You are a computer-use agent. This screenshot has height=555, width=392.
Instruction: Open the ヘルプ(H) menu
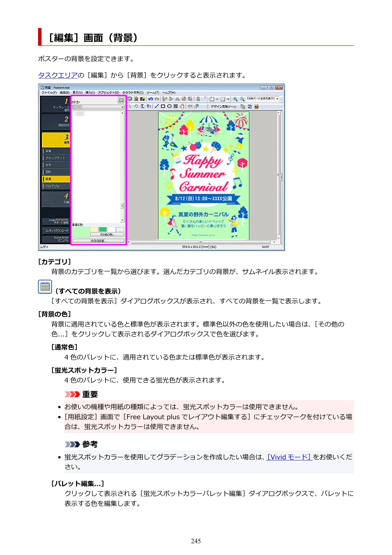pyautogui.click(x=169, y=93)
